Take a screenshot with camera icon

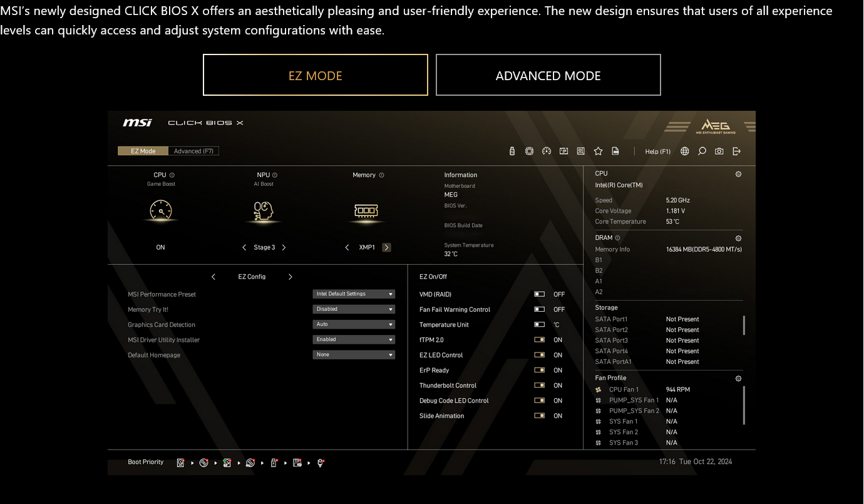[x=719, y=151]
